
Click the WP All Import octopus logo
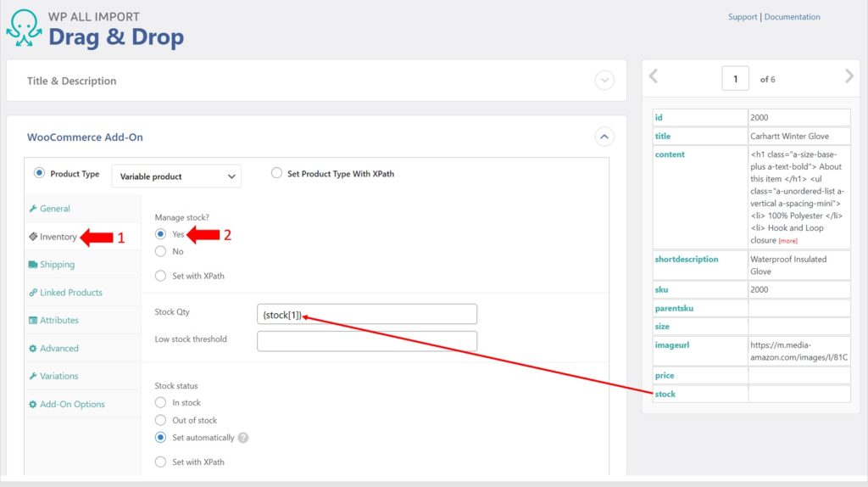coord(24,28)
